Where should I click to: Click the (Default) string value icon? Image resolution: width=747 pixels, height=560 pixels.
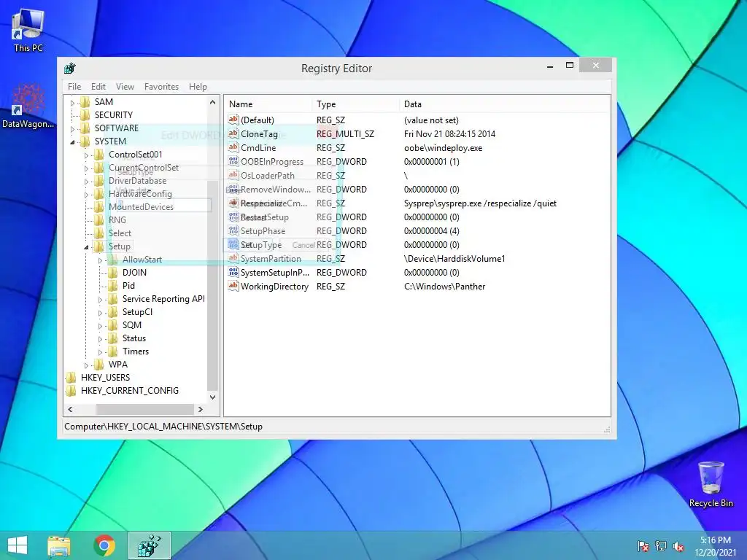click(x=233, y=120)
